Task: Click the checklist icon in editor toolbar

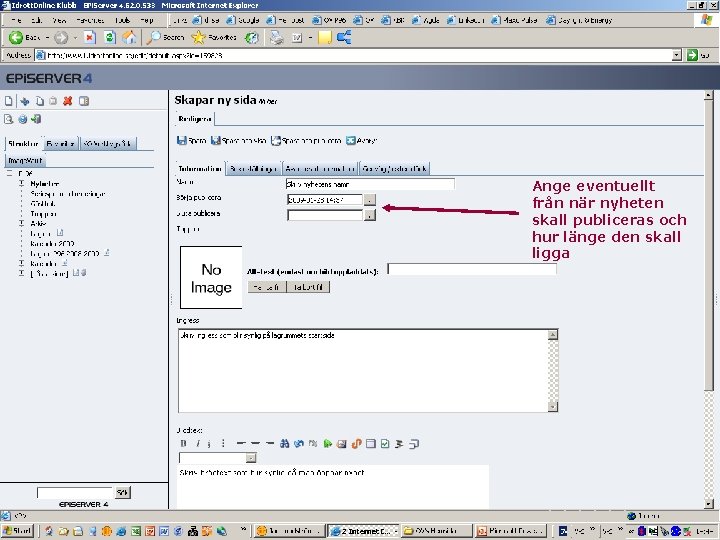Action: point(385,444)
